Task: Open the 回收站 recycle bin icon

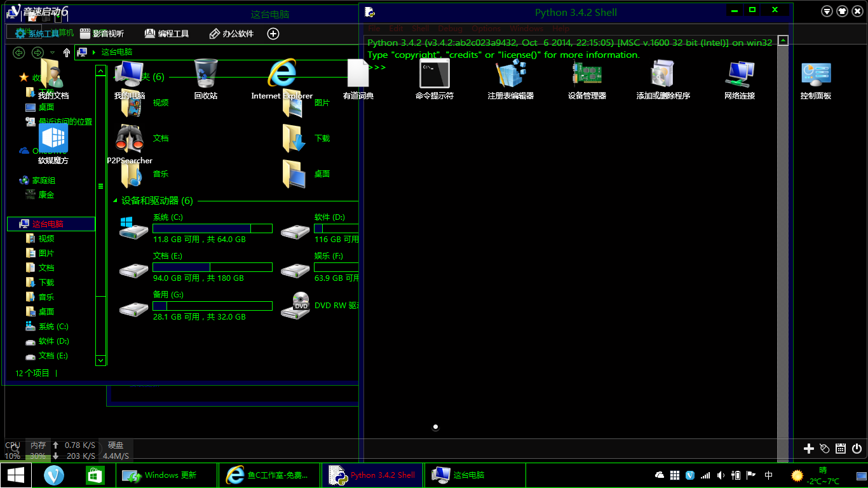Action: (x=206, y=79)
